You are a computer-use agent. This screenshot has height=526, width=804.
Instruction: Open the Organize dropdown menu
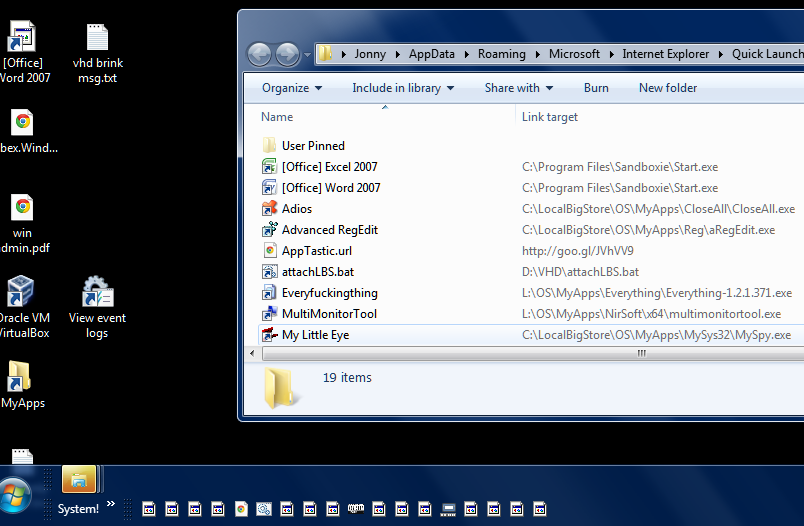[292, 88]
